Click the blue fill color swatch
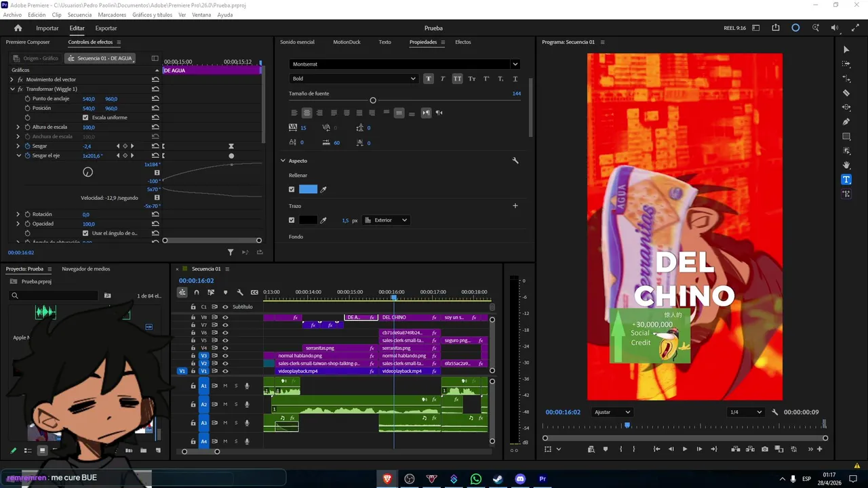868x488 pixels. tap(308, 190)
